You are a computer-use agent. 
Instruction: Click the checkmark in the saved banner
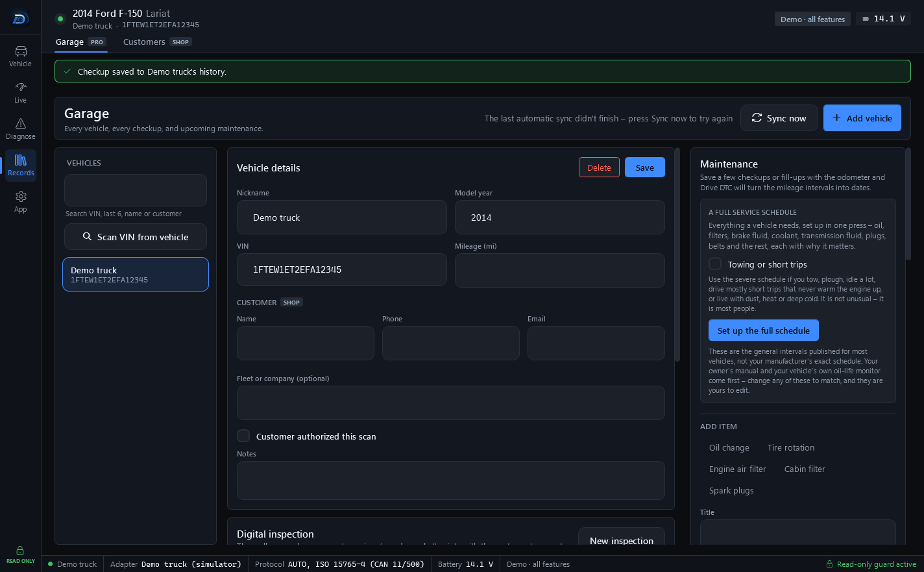[67, 71]
